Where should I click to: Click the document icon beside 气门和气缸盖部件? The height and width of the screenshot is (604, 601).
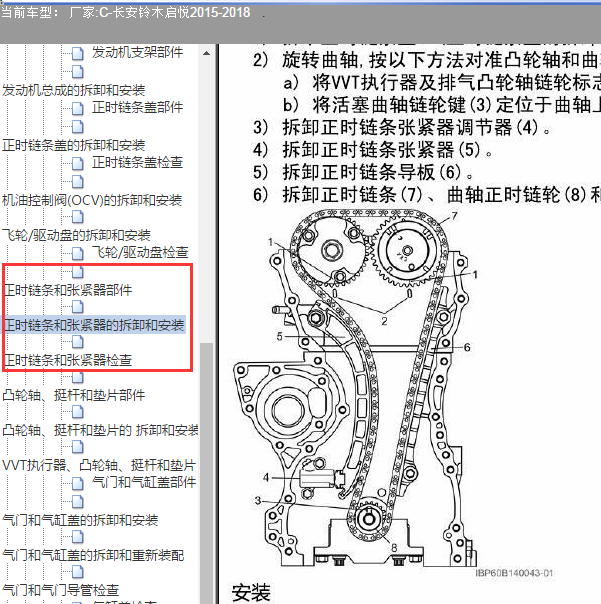click(x=77, y=483)
